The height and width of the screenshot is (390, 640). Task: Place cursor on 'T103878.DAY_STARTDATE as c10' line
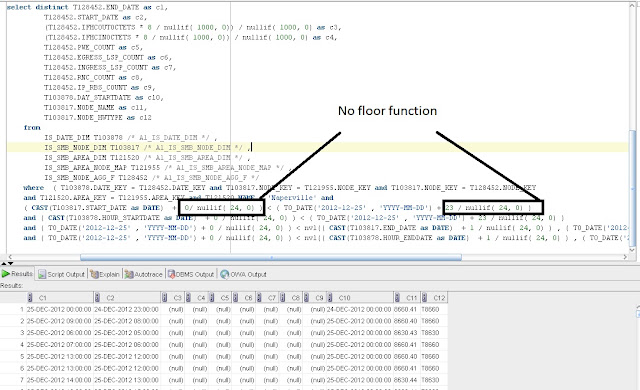click(x=104, y=98)
